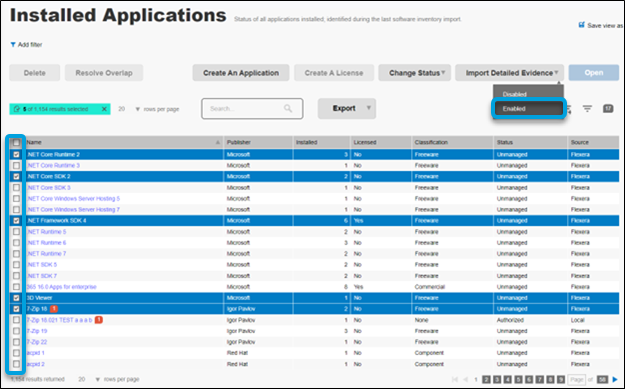The image size is (625, 389).
Task: Sort by the Source column header
Action: 580,142
